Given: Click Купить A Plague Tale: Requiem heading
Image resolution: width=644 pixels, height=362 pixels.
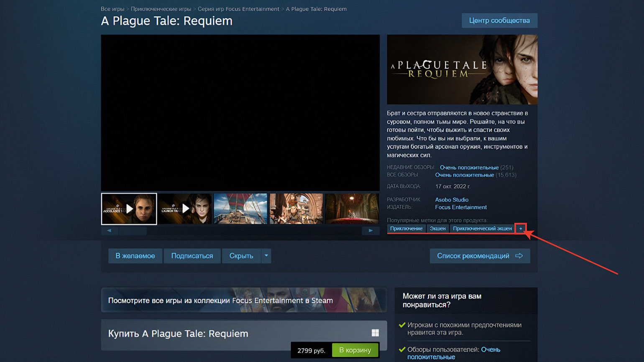Looking at the screenshot, I should (178, 334).
